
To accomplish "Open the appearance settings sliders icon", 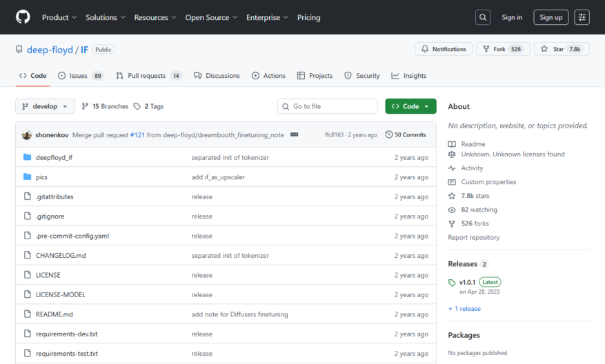I will click(x=582, y=17).
